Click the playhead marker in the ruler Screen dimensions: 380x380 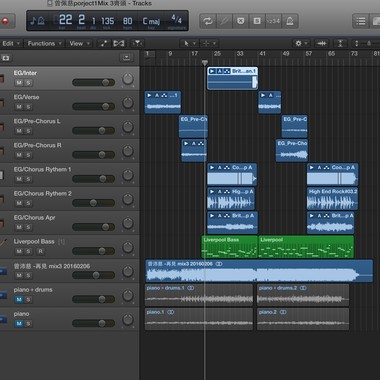205,62
